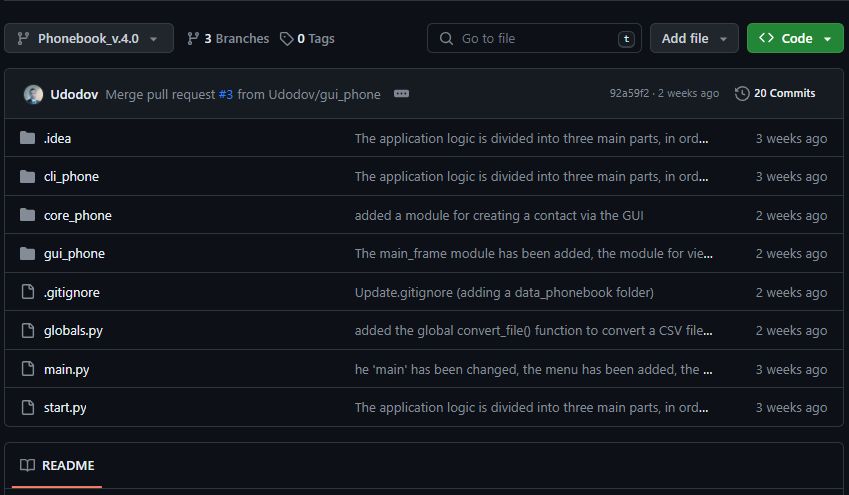Click '3 weeks ago' timestamp for .idea
Viewport: 849px width, 495px height.
click(791, 139)
